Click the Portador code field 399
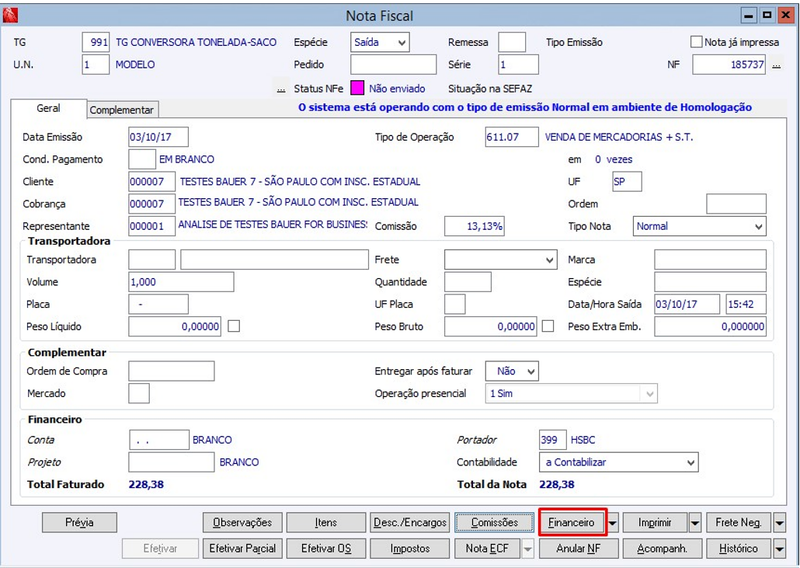This screenshot has width=800, height=568. pos(553,440)
